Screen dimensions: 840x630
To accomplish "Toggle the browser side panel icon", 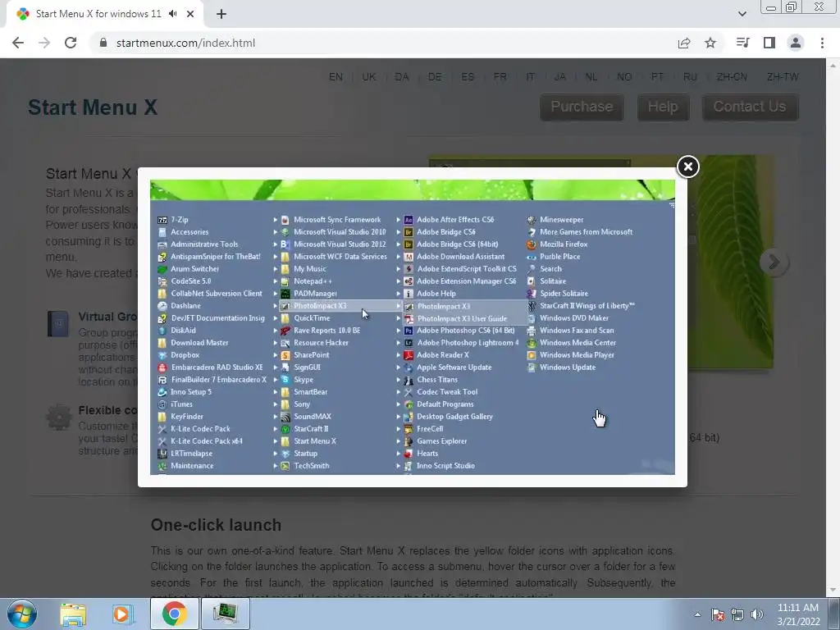I will [x=769, y=43].
